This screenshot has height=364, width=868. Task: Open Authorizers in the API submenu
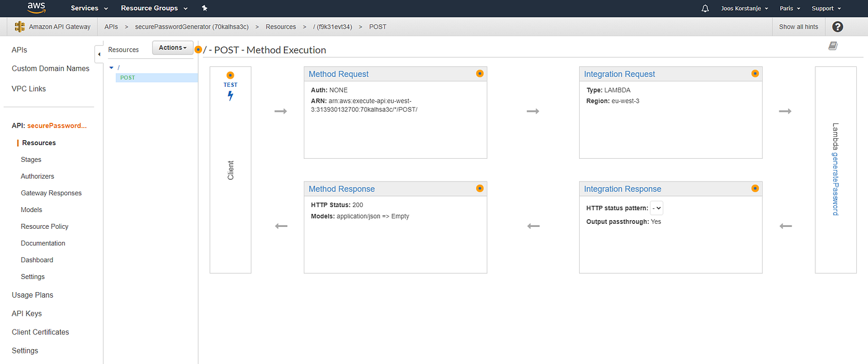coord(37,176)
